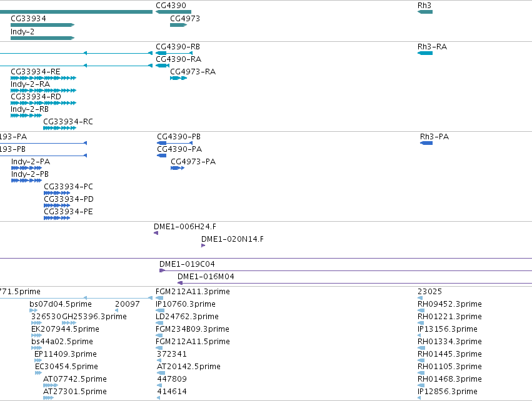This screenshot has width=532, height=401.
Task: Click protein Indy-2-PB
Action: (x=26, y=181)
